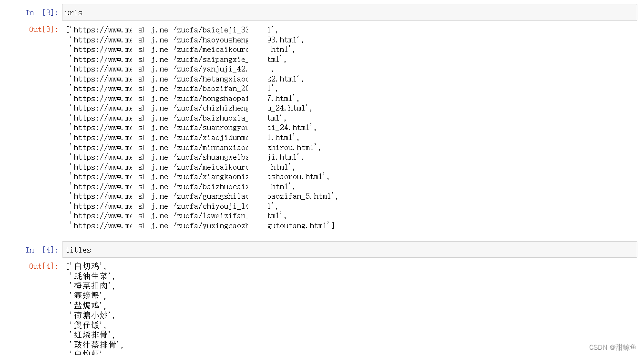This screenshot has width=644, height=355.
Task: Click the title 红烧排骨
Action: coord(92,335)
